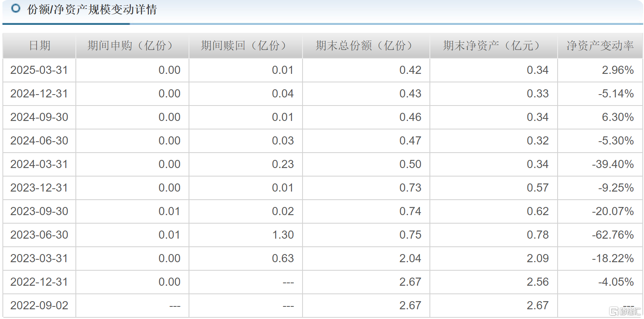Click subscription value 0.01 in 2023-06-30 row
Viewport: 644px width, 319px height.
(x=170, y=235)
